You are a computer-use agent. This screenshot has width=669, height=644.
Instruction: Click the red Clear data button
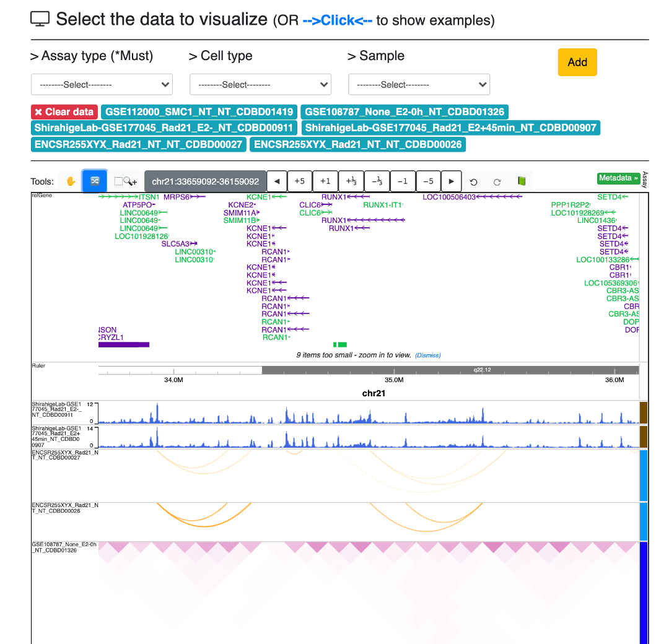64,112
